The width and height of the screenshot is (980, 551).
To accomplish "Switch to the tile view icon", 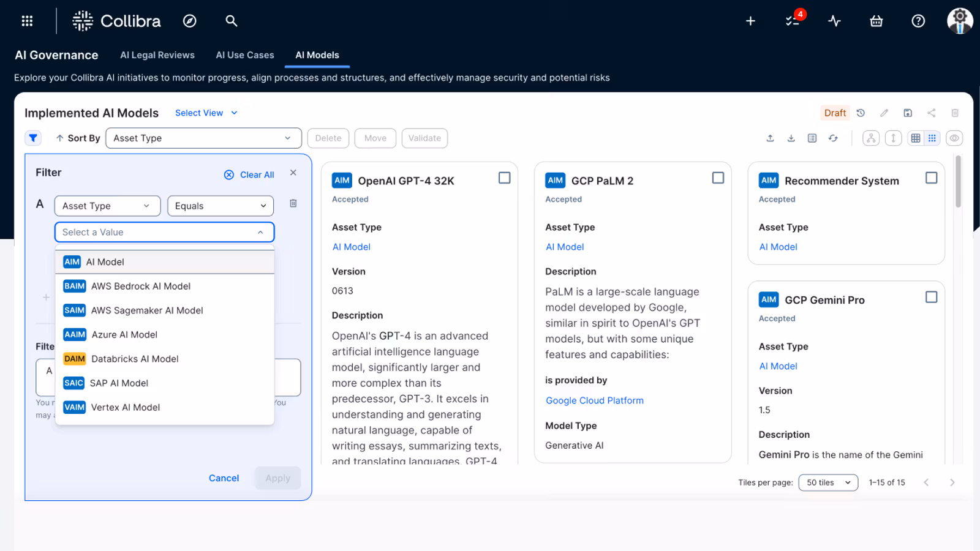I will 932,138.
